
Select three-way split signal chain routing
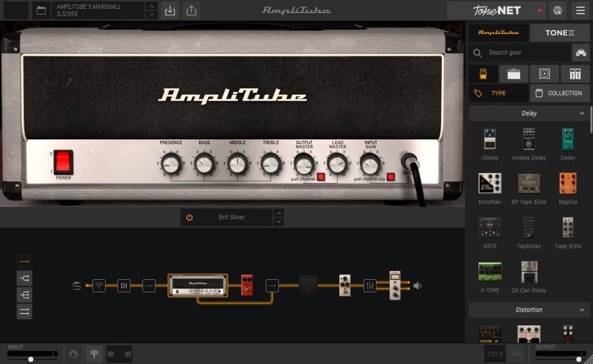coord(24,295)
